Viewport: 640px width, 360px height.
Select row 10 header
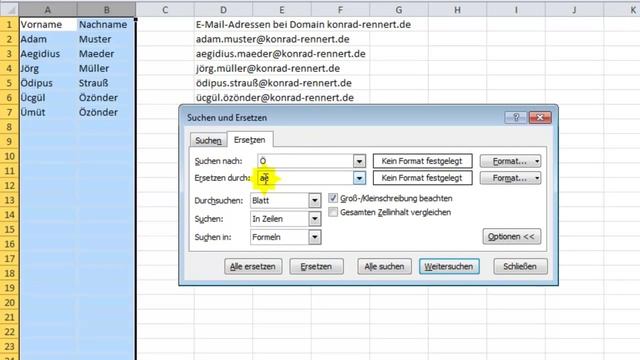click(9, 156)
